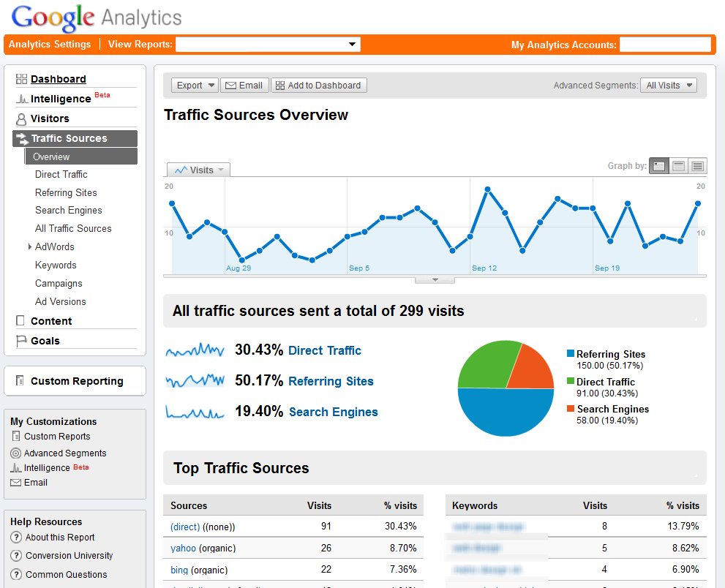Viewport: 725px width, 588px height.
Task: Click the Custom Reporting document icon
Action: click(x=20, y=380)
